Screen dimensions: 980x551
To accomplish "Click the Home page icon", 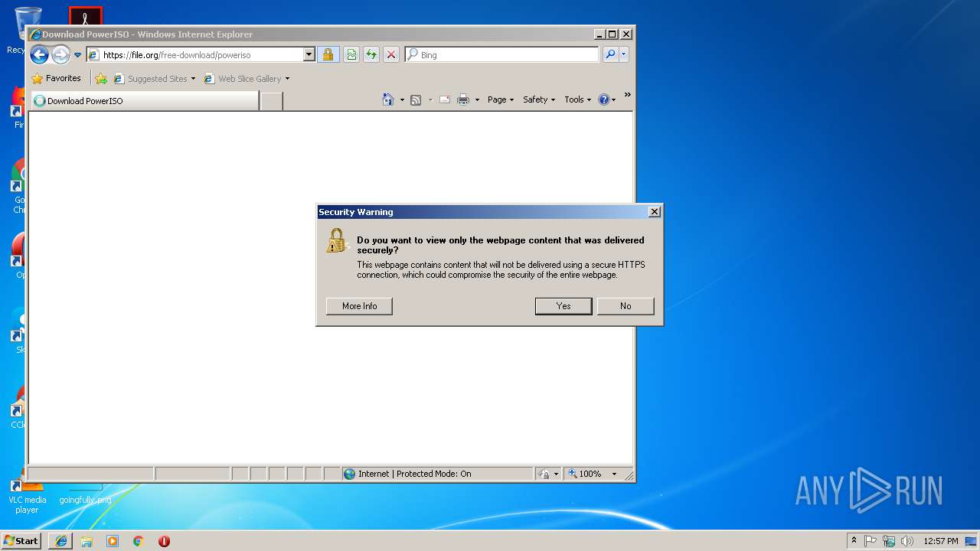I will tap(388, 99).
